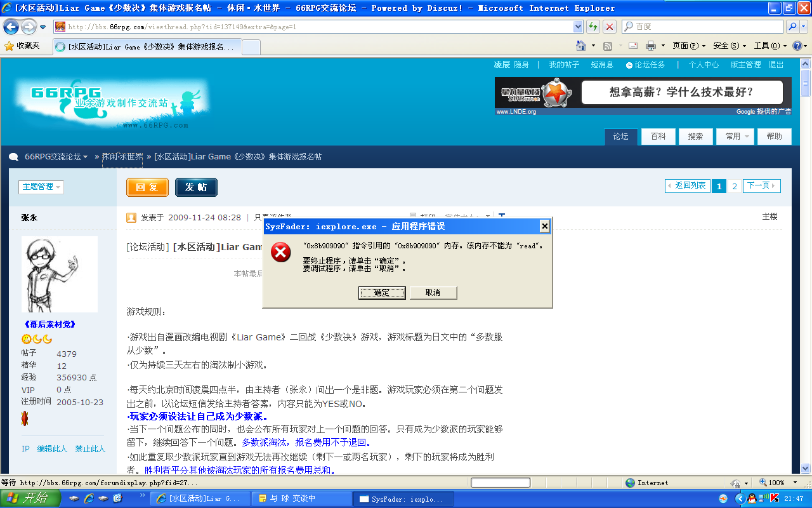Open favorites via the star 收藏夹 button
The height and width of the screenshot is (508, 812).
tap(22, 46)
